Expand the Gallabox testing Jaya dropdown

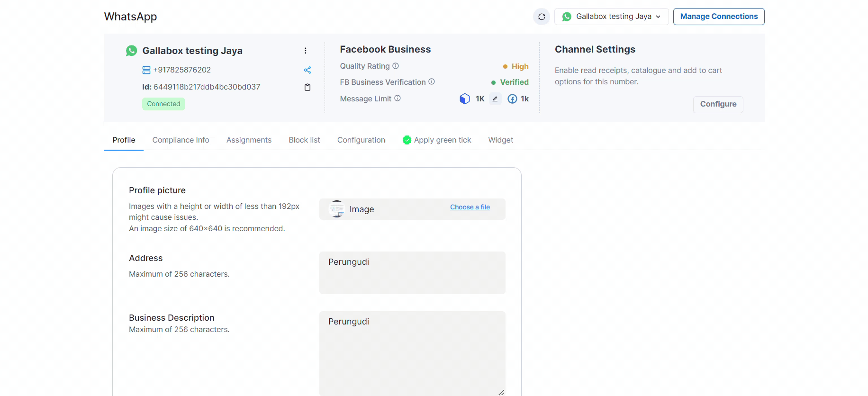(x=611, y=17)
